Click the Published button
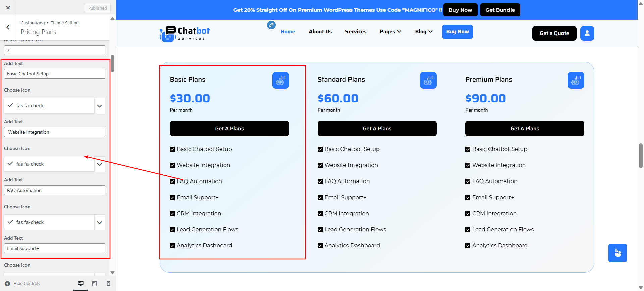 tap(98, 8)
